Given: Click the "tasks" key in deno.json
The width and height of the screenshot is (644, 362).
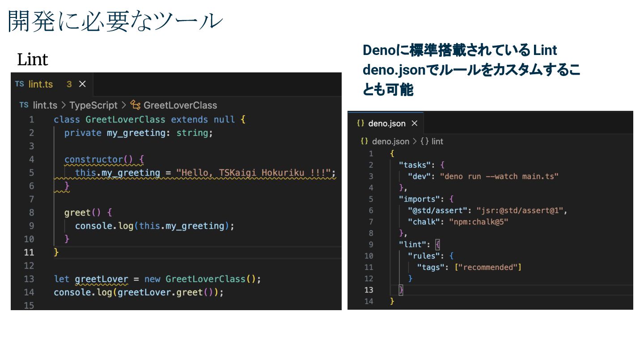Looking at the screenshot, I should coord(414,165).
